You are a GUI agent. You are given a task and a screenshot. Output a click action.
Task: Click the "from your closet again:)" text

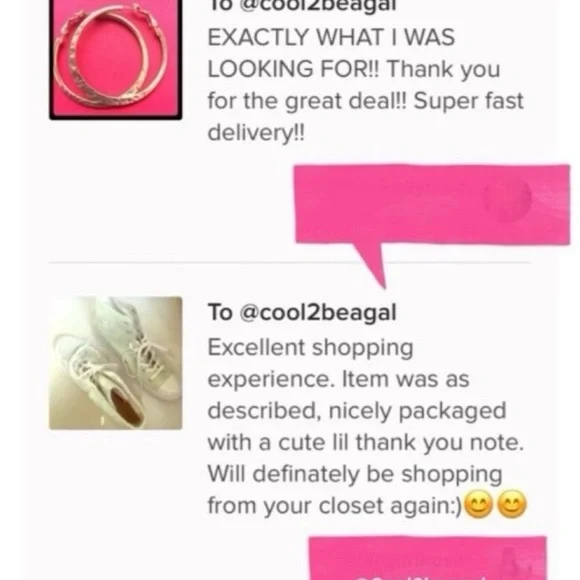335,506
